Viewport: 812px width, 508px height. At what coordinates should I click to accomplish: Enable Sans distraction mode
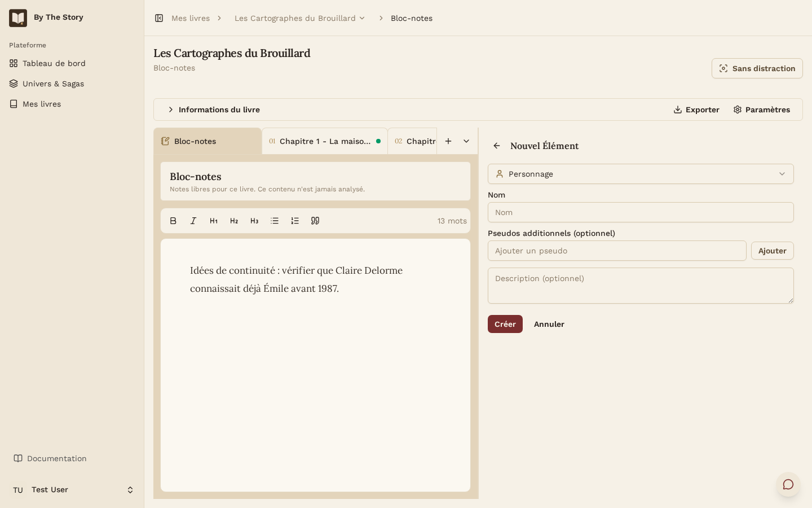[x=757, y=68]
